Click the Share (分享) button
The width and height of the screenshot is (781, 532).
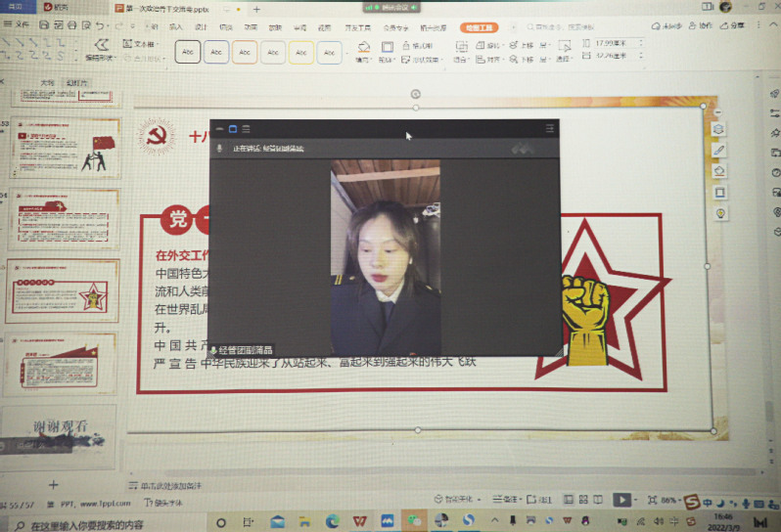(x=732, y=25)
